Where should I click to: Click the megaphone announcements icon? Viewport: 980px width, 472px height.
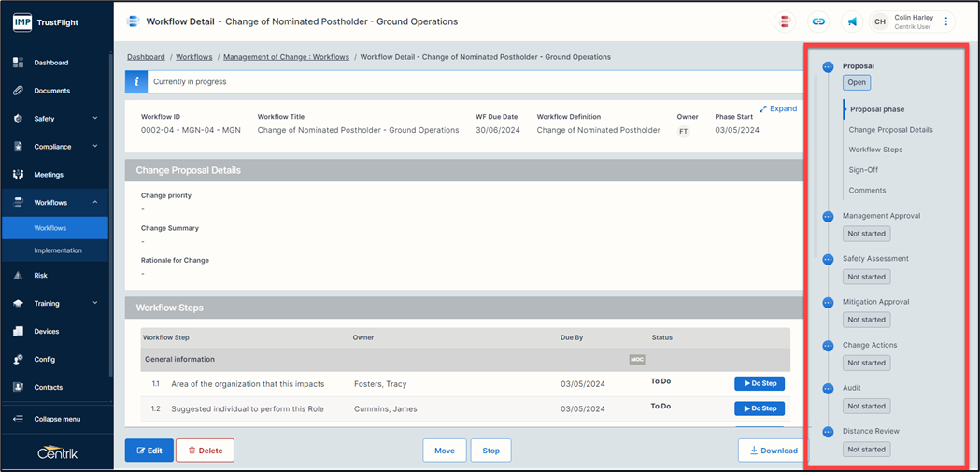pos(852,21)
